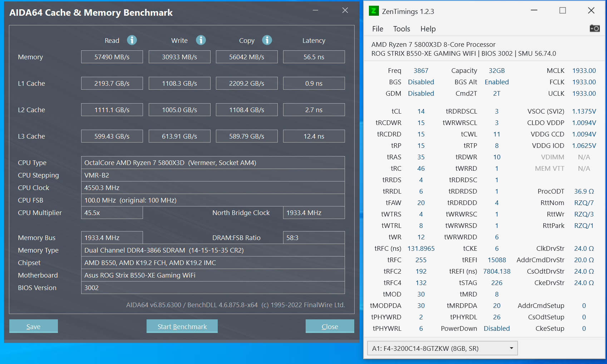The width and height of the screenshot is (607, 364).
Task: Minimize the AIDA64 benchmark window
Action: pos(315,10)
